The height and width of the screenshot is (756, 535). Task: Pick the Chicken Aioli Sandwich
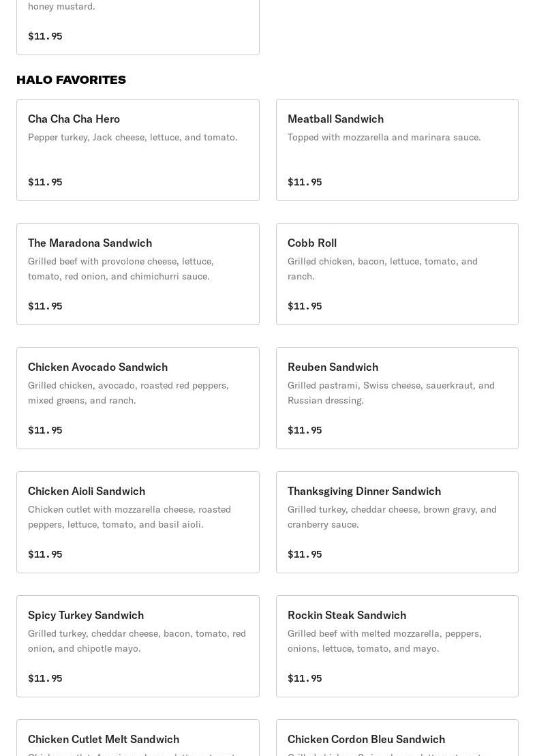138,522
